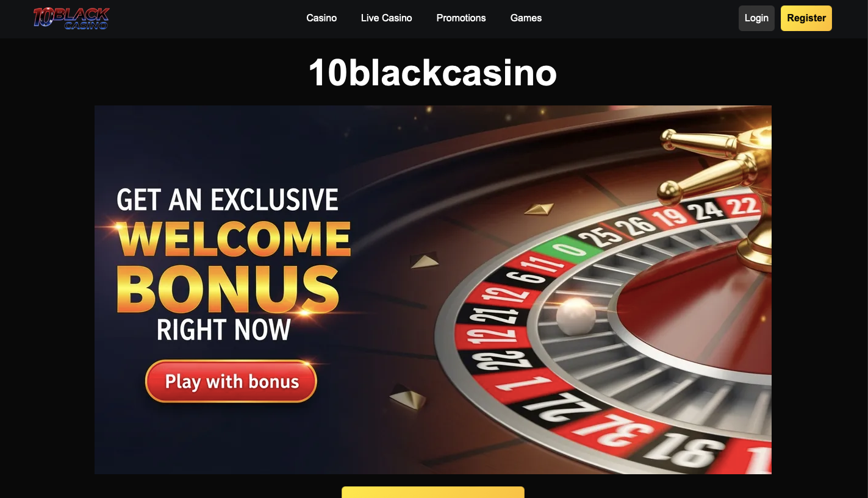Click the yellow button below the banner
The height and width of the screenshot is (498, 868).
pos(432,492)
